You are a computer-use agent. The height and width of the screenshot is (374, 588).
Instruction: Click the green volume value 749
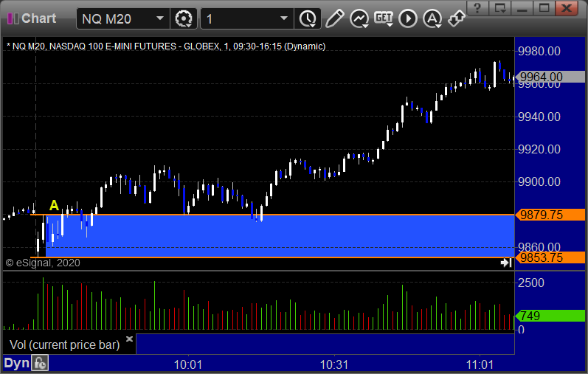[550, 316]
